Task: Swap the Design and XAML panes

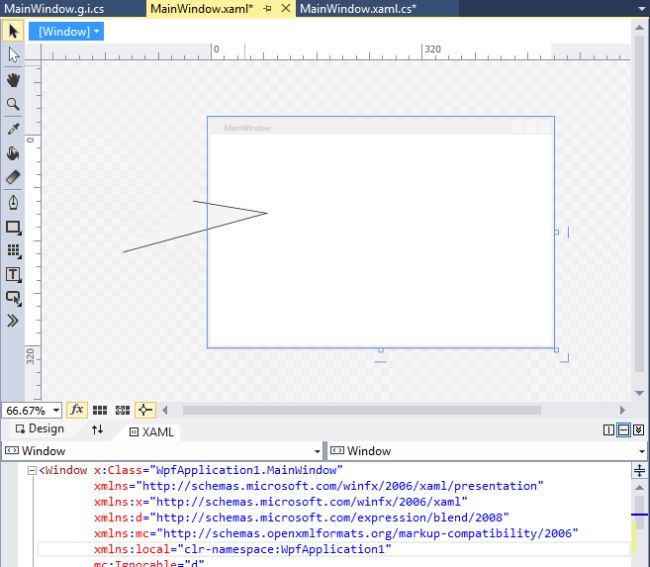Action: pos(97,429)
